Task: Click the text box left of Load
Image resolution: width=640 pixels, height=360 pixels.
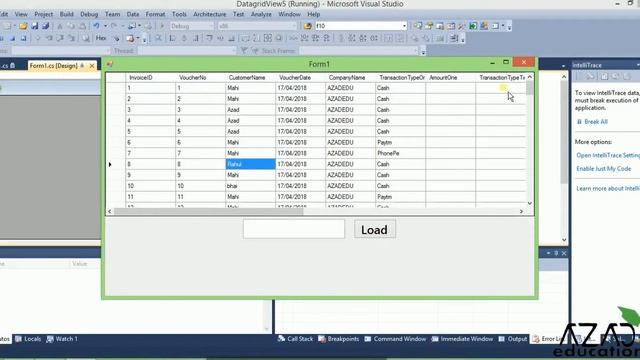Action: [294, 229]
